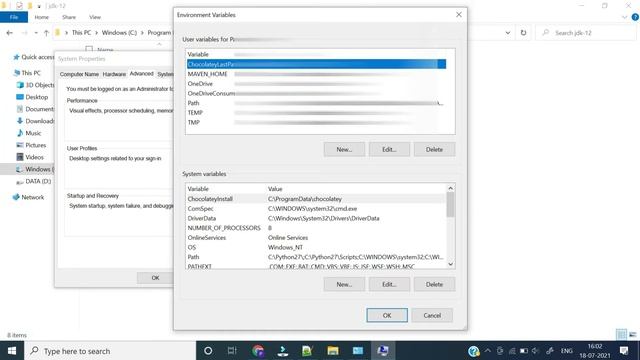Open Quick access in navigation pane
This screenshot has height=360, width=640.
click(x=33, y=57)
